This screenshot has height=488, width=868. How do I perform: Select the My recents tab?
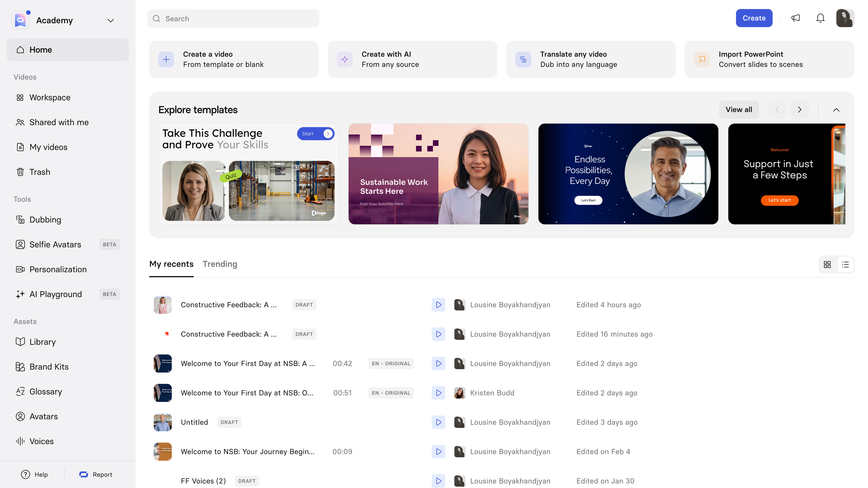171,264
